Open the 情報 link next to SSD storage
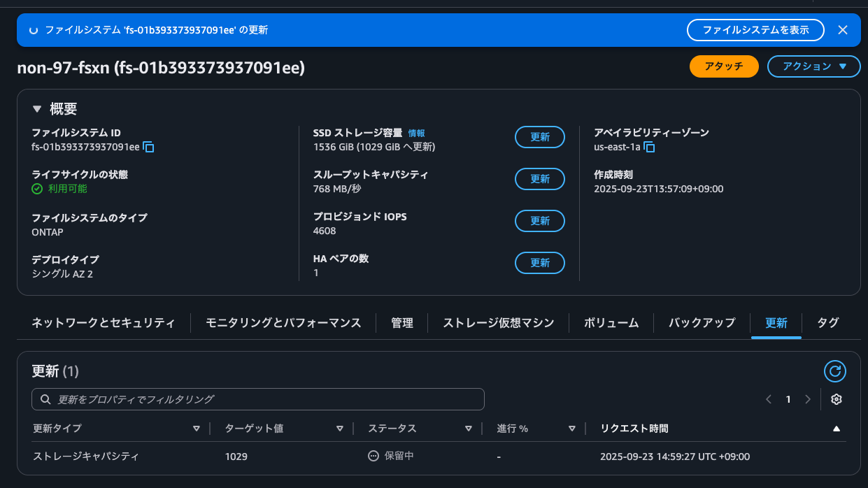 pyautogui.click(x=416, y=133)
